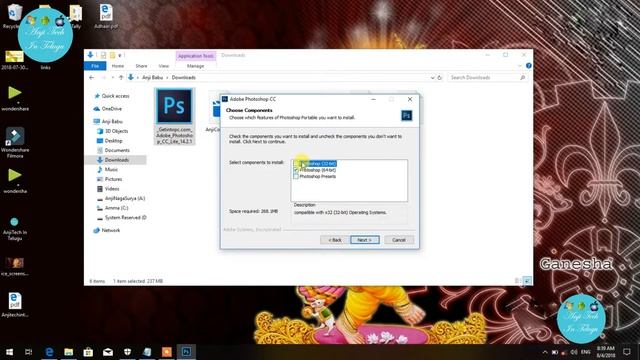This screenshot has height=360, width=640.
Task: Open Explorer help question mark icon
Action: [529, 66]
